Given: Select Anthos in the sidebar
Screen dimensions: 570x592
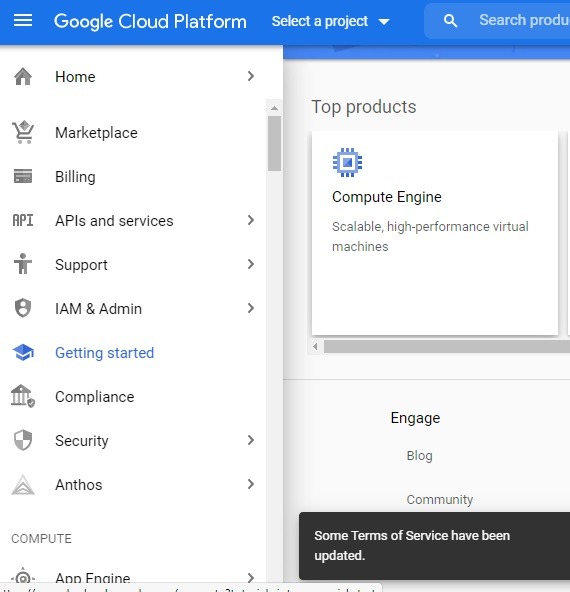Looking at the screenshot, I should [x=133, y=485].
